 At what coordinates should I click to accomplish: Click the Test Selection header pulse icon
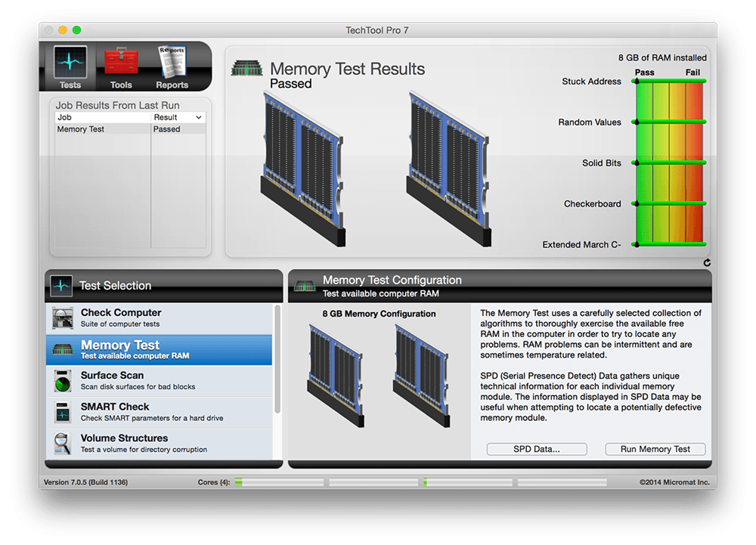pyautogui.click(x=61, y=286)
